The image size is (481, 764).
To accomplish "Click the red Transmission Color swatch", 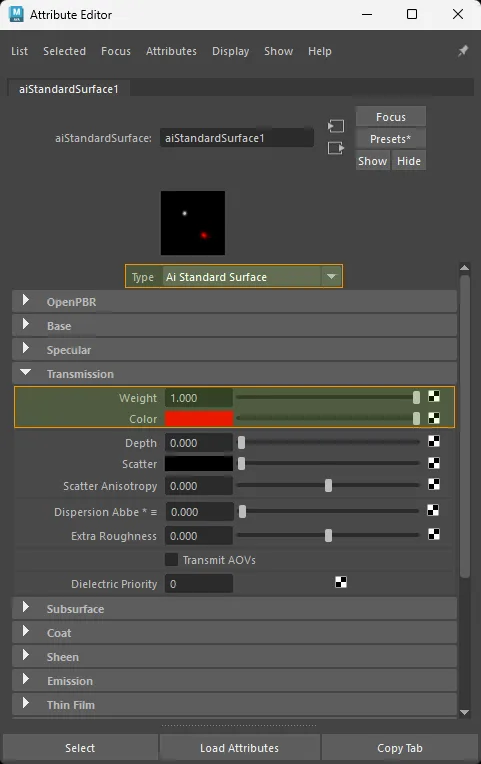I will click(199, 419).
